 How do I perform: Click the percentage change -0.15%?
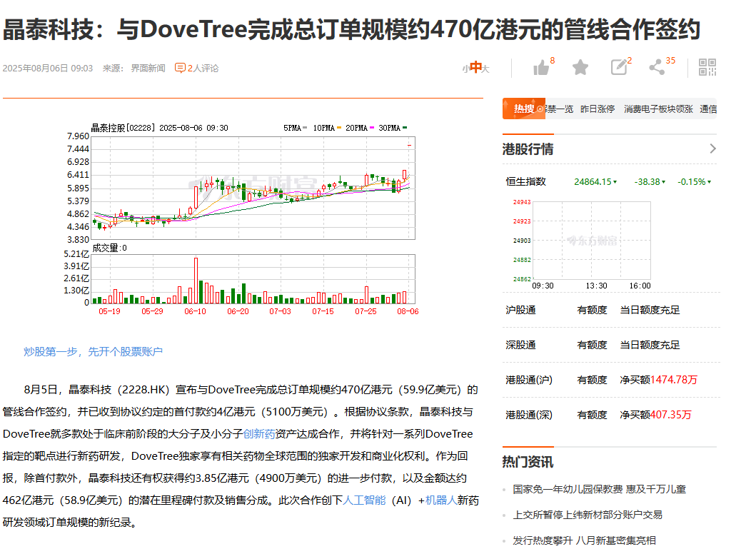click(x=691, y=182)
